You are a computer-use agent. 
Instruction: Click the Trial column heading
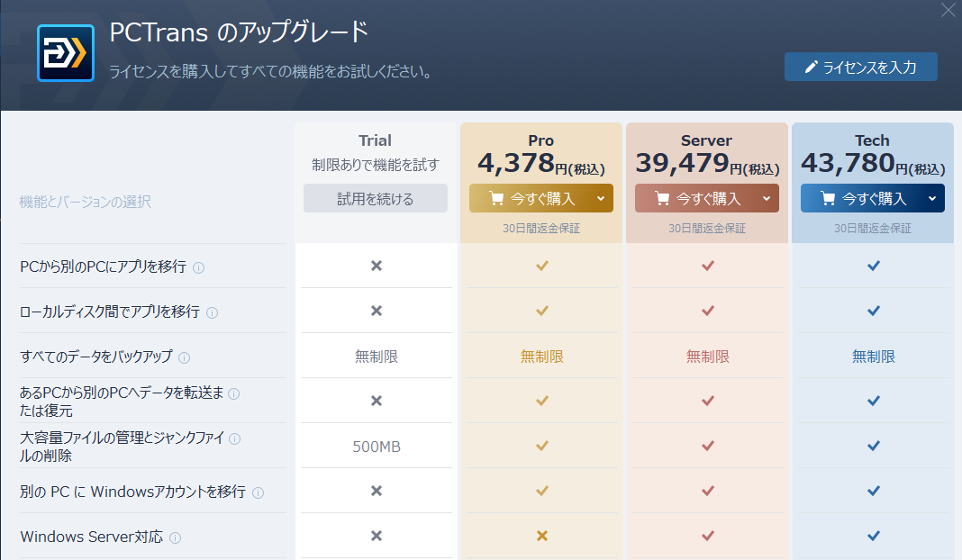[x=375, y=140]
